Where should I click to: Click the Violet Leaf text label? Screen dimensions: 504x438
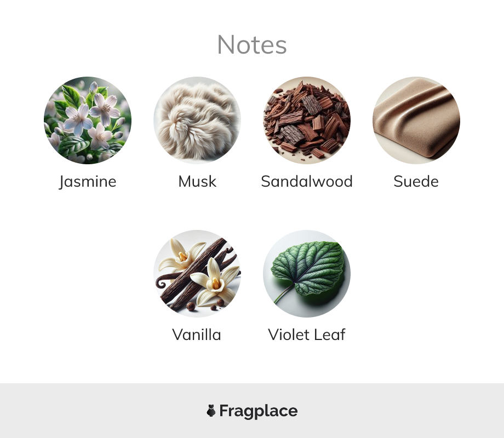[307, 335]
